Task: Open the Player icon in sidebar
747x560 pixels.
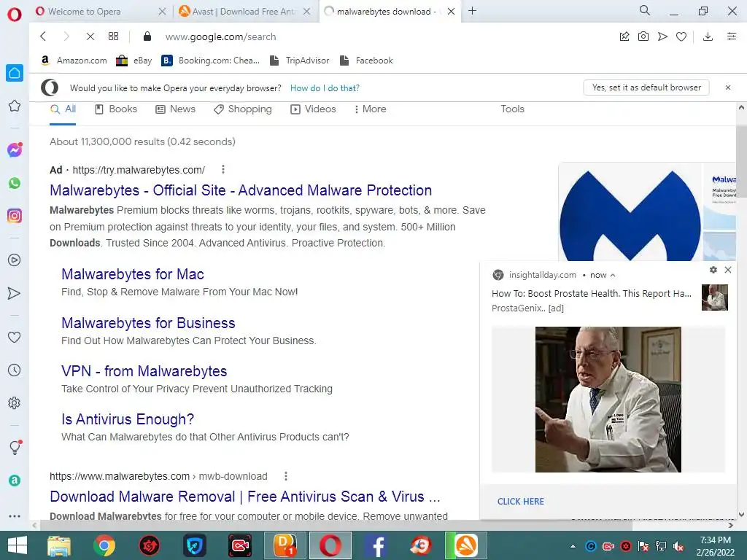Action: coord(15,260)
